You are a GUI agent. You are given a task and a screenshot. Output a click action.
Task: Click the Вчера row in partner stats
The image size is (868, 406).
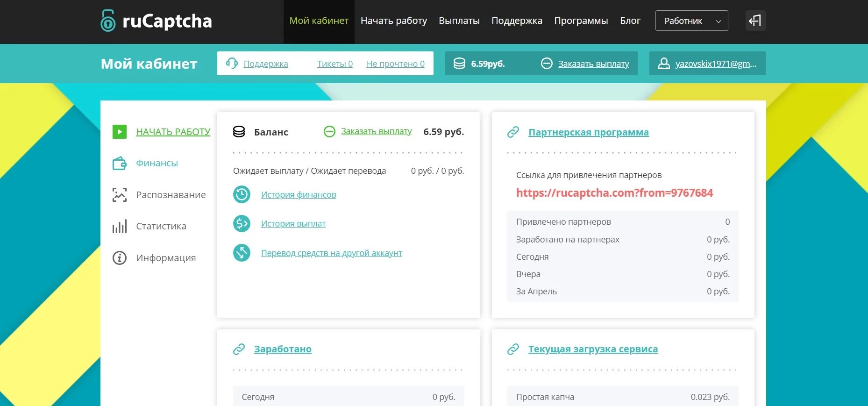pyautogui.click(x=623, y=274)
